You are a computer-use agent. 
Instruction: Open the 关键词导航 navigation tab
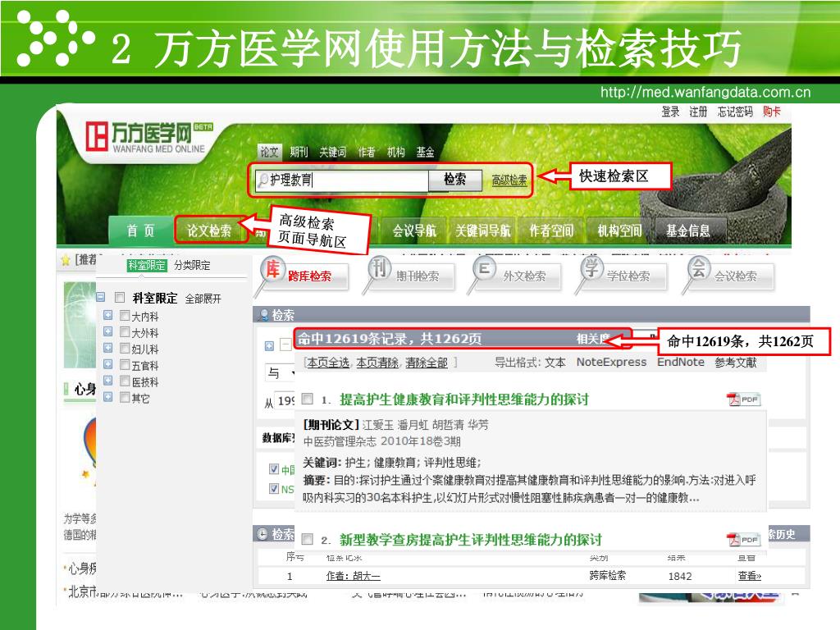(x=482, y=231)
